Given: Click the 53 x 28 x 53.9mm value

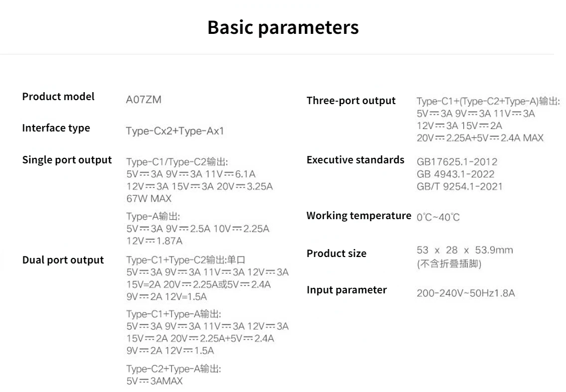Looking at the screenshot, I should point(464,250).
